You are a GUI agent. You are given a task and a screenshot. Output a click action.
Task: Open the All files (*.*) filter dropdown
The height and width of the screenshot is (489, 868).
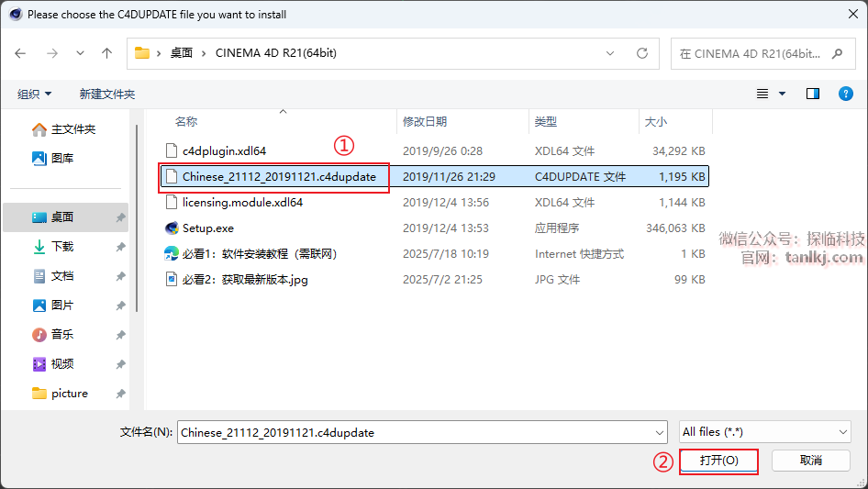[765, 432]
